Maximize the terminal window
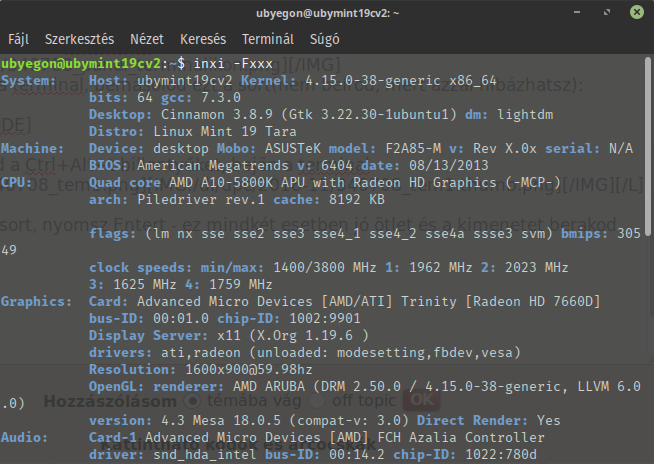This screenshot has width=654, height=464. pyautogui.click(x=607, y=12)
